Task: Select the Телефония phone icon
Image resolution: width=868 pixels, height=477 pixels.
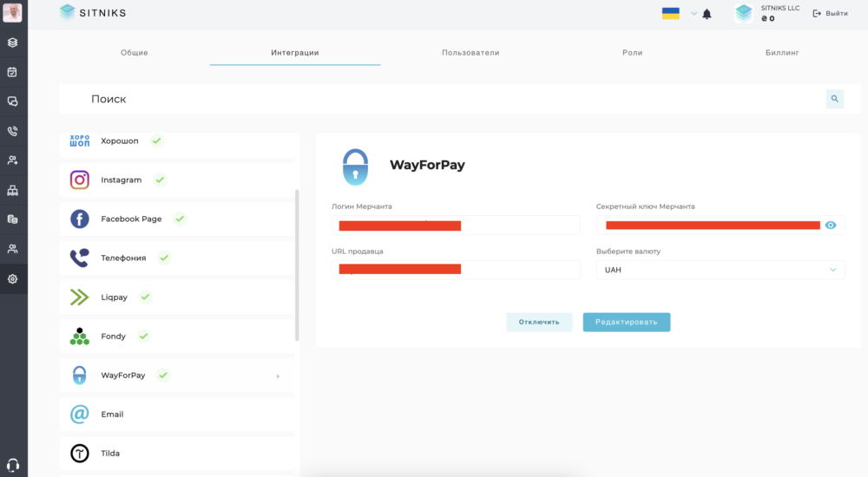Action: point(80,258)
